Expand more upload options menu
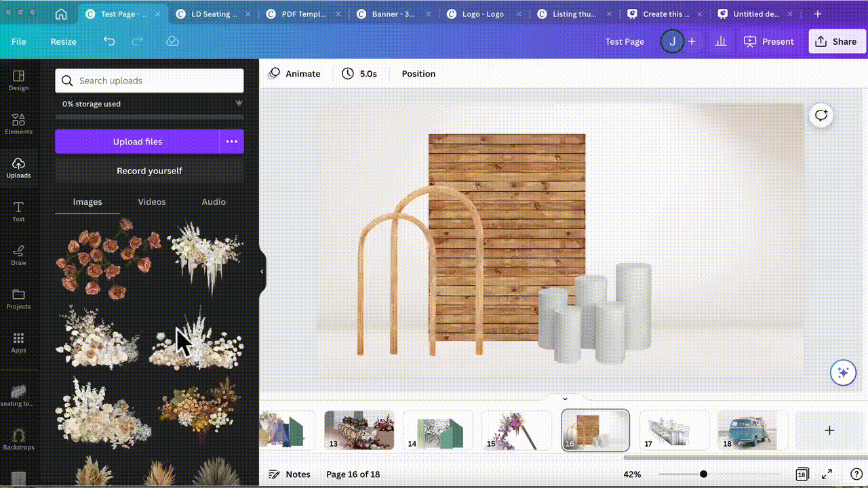The width and height of the screenshot is (868, 488). pos(232,142)
